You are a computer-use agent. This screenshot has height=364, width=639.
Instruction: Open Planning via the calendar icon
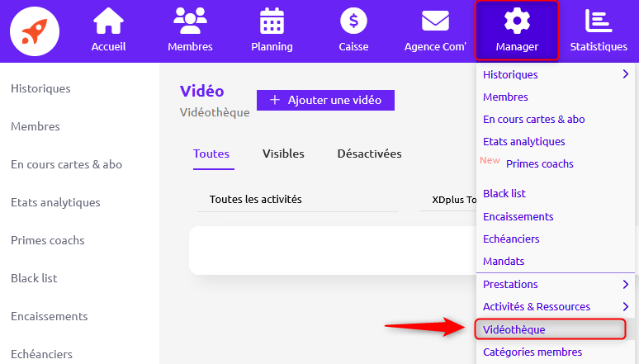coord(272,21)
